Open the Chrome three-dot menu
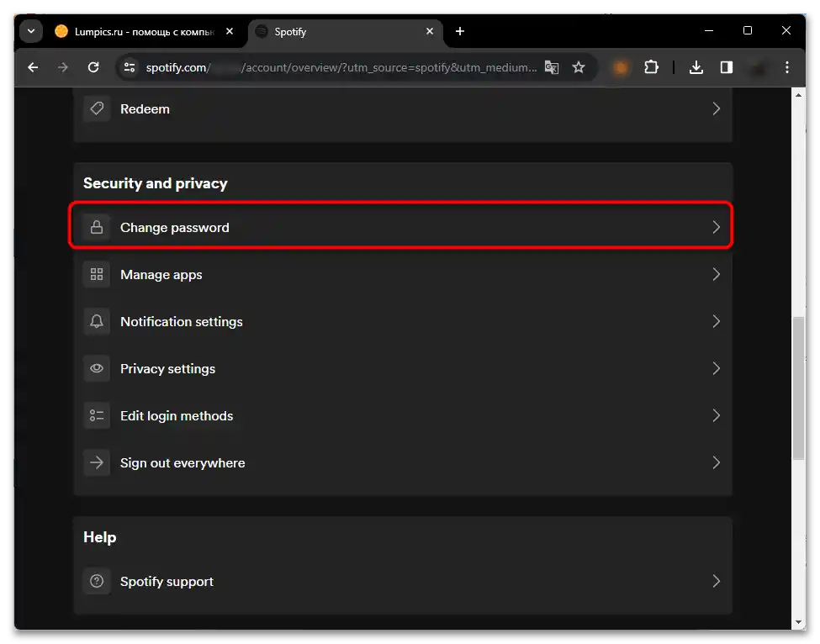Screen dimensions: 820x644 point(786,67)
